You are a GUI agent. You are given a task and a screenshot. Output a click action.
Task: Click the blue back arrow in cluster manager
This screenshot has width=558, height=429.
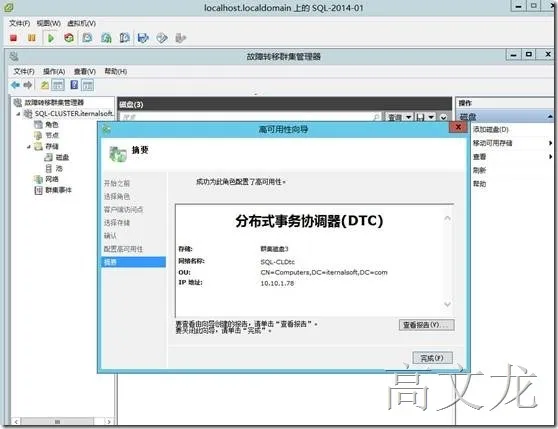point(15,85)
